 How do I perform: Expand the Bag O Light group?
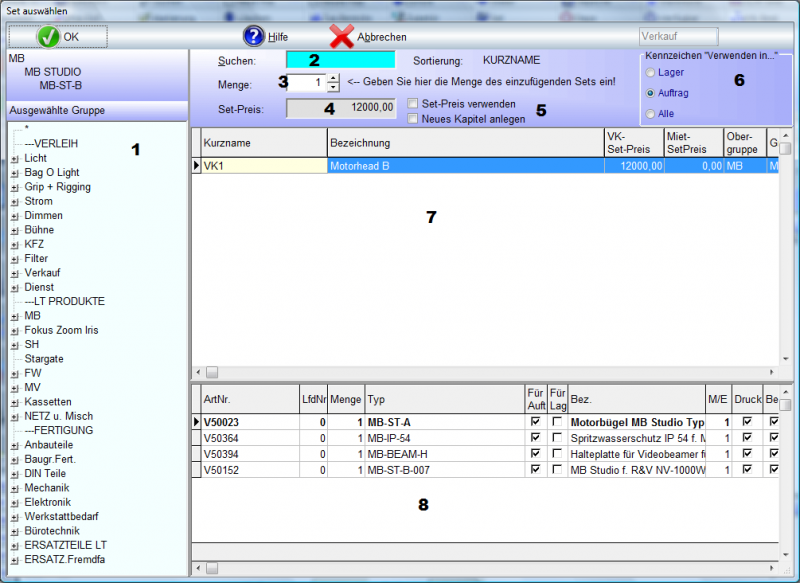(15, 173)
